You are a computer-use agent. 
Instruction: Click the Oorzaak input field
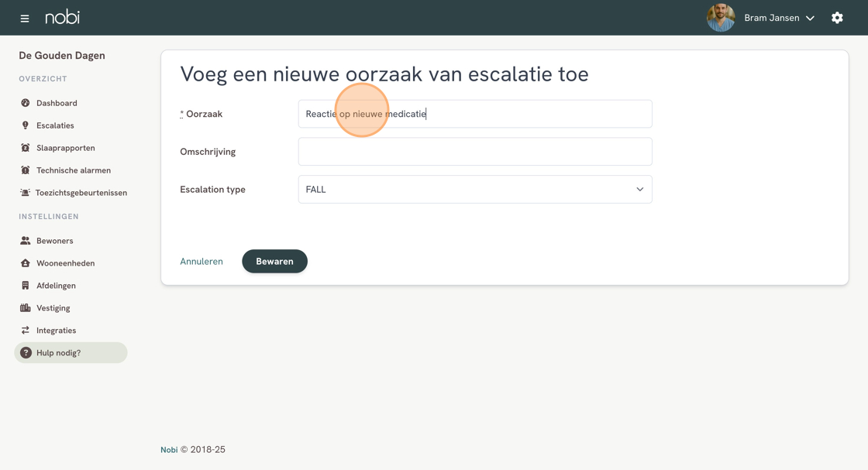pos(475,114)
